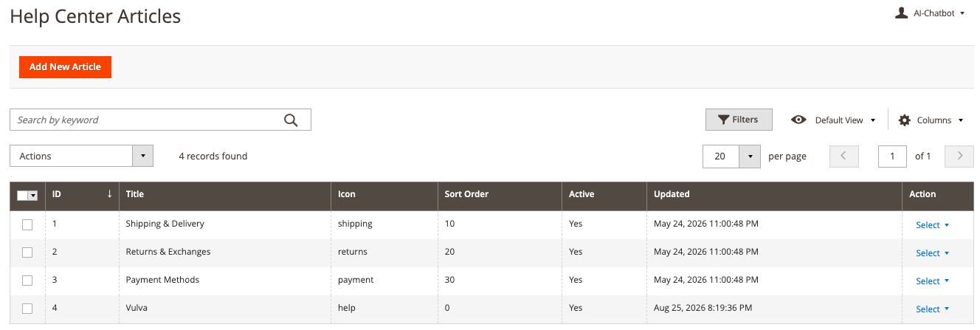The image size is (980, 330).
Task: Go to the previous page arrow
Action: click(844, 156)
